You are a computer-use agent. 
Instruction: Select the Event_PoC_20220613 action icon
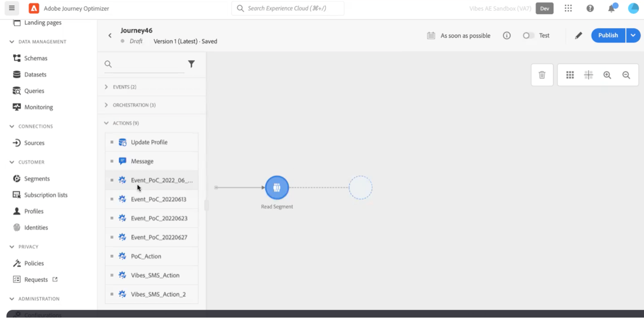tap(122, 199)
